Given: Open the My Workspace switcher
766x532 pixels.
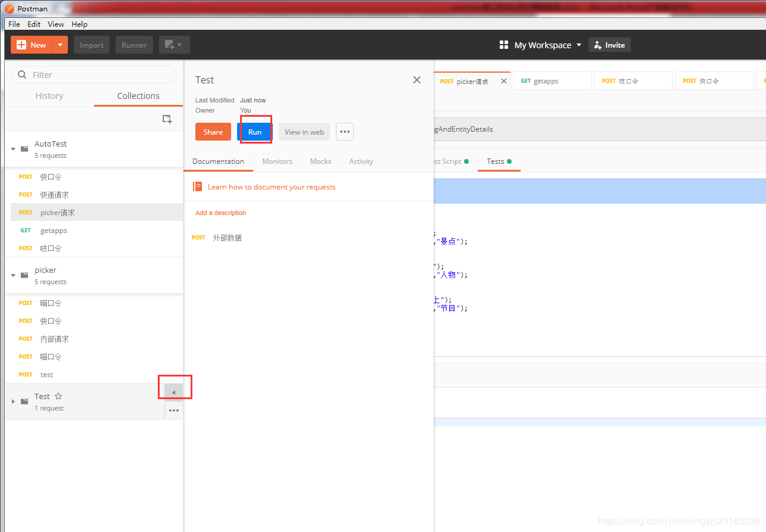Looking at the screenshot, I should tap(540, 45).
